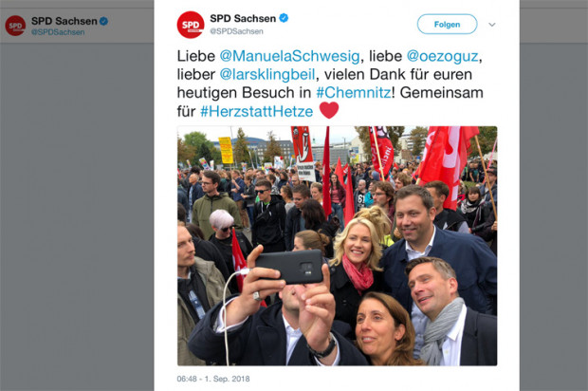Open the tweet options chevron menu
The width and height of the screenshot is (588, 391).
pos(492,25)
